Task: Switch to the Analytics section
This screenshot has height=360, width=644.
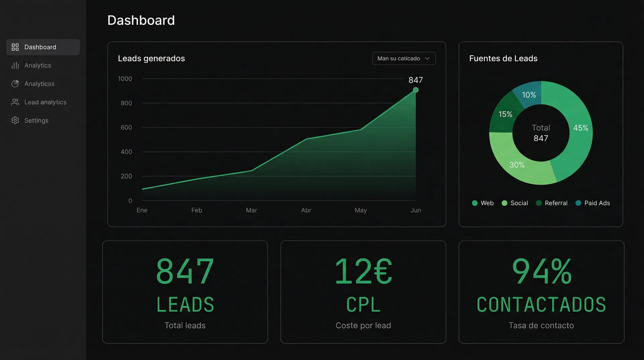Action: (38, 65)
